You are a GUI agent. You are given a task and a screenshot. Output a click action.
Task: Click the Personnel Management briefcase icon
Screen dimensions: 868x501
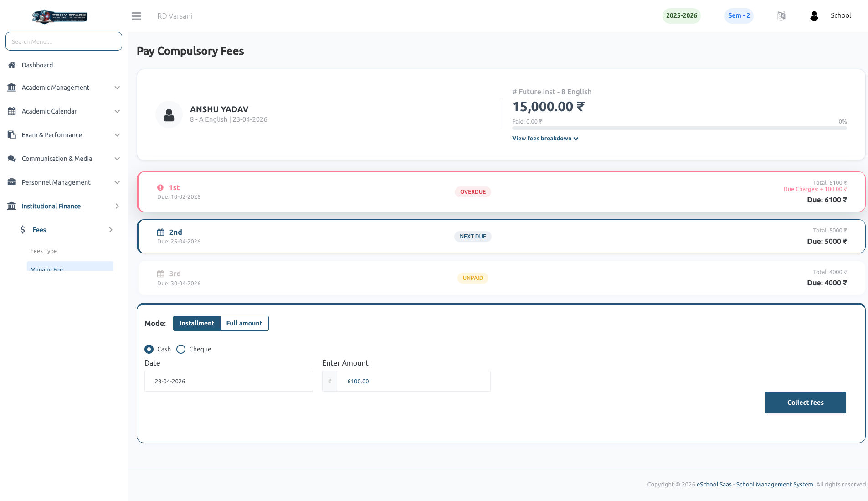point(12,182)
